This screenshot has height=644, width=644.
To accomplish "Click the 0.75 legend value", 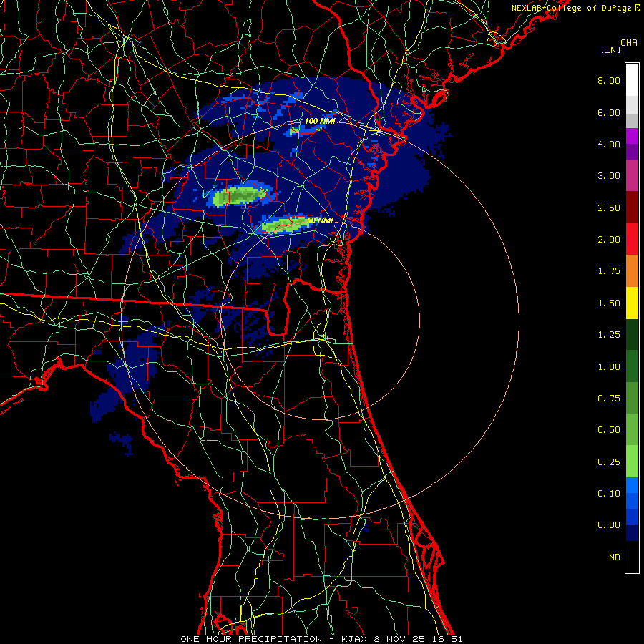I will pos(609,399).
